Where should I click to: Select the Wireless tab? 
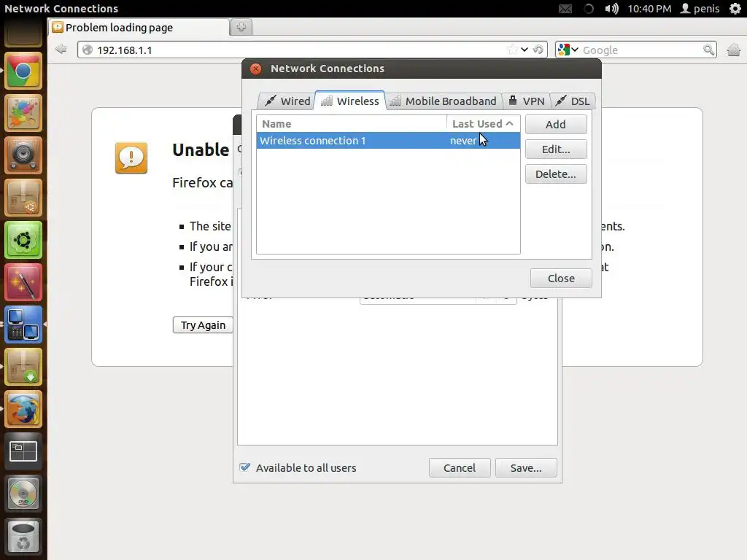[x=349, y=101]
